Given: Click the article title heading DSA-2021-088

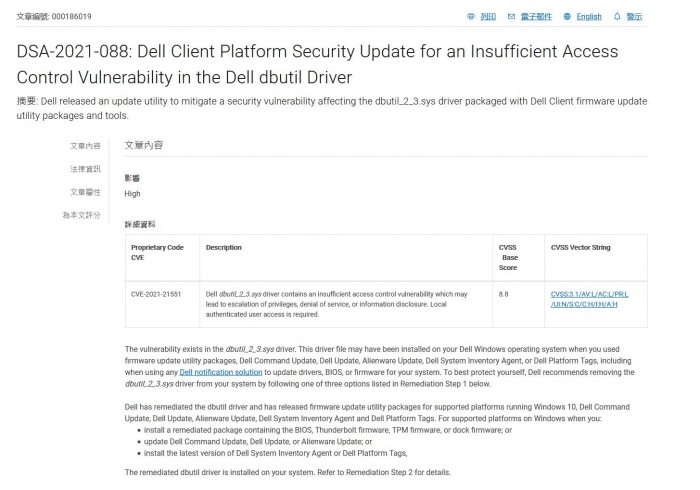Looking at the screenshot, I should pyautogui.click(x=318, y=63).
